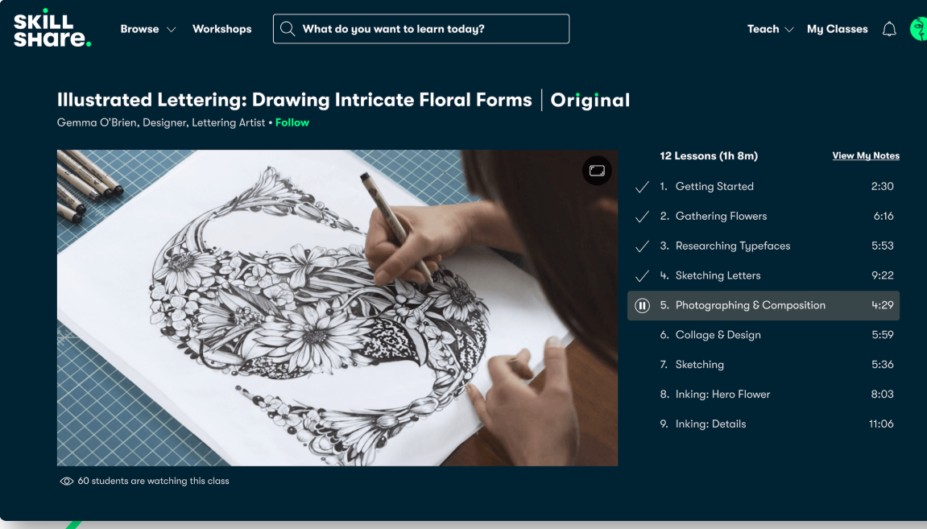The width and height of the screenshot is (927, 529).
Task: Click the Gathering Flowers completed checkmark
Action: [x=642, y=216]
